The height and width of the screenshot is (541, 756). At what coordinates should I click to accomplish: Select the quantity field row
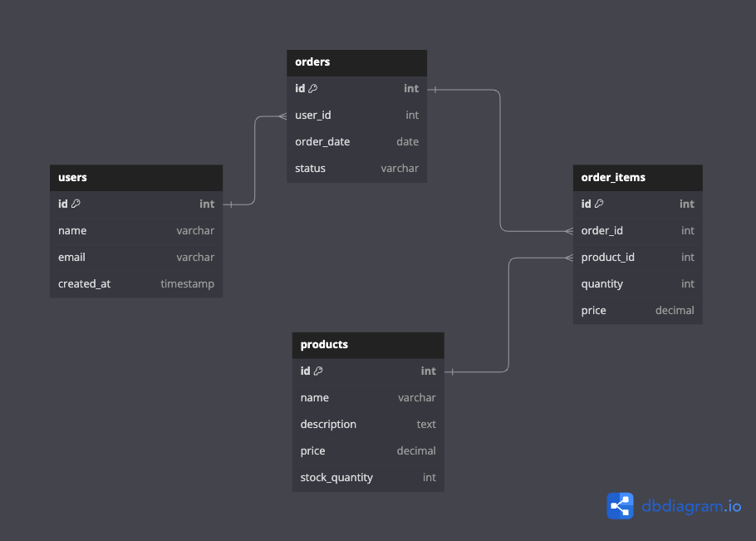point(637,283)
